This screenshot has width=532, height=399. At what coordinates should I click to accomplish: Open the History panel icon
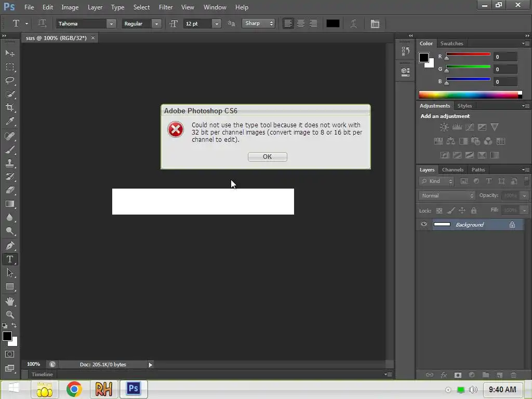point(405,51)
